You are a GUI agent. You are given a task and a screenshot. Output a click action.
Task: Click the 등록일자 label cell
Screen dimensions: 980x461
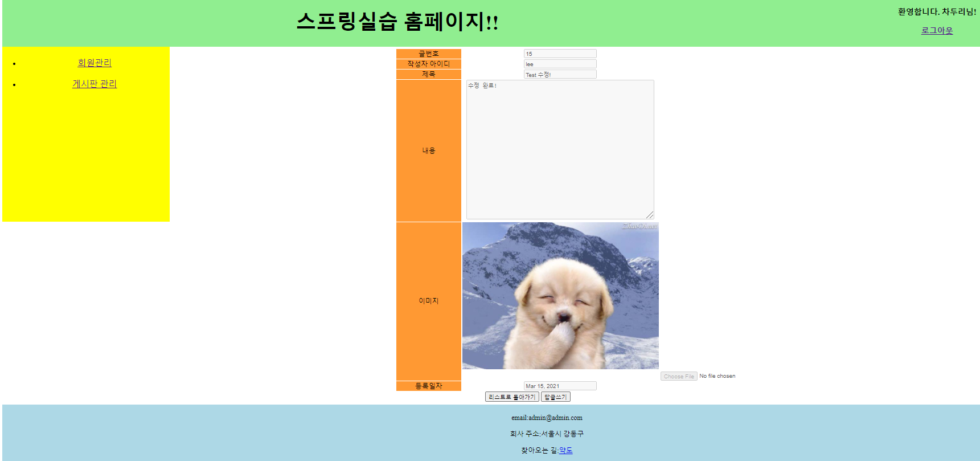pos(429,386)
